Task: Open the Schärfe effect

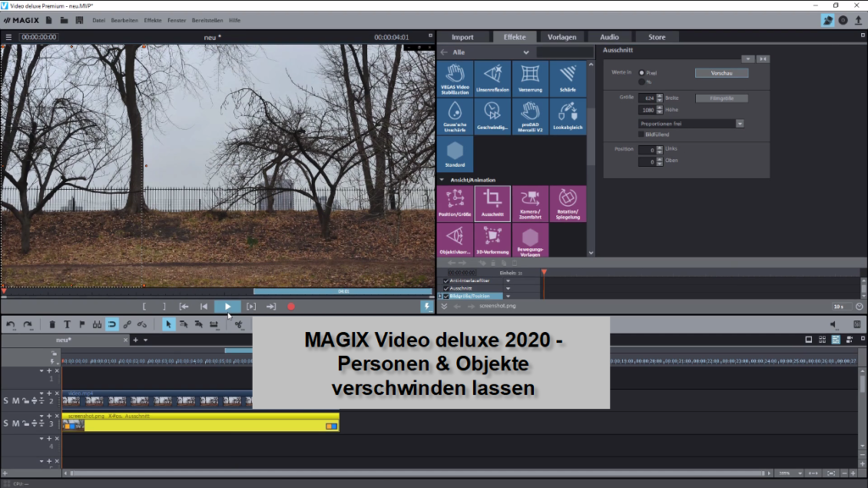Action: pos(568,79)
